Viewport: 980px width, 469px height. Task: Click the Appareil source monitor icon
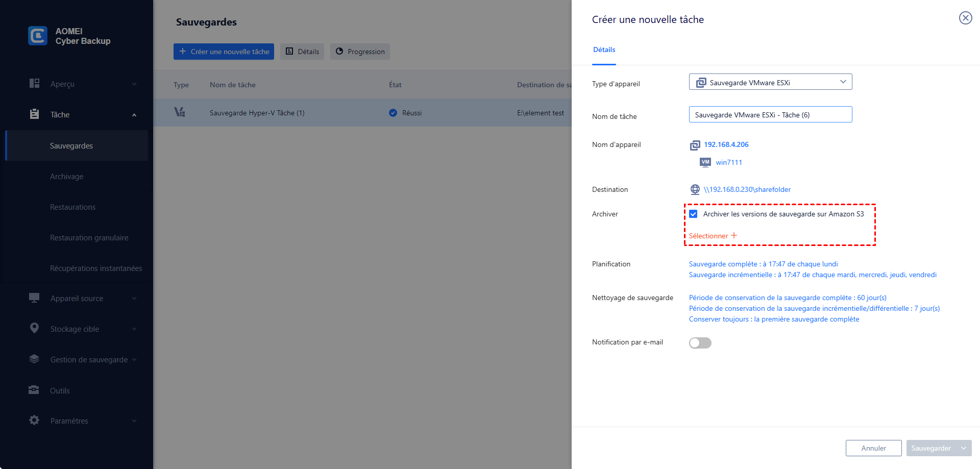[x=34, y=298]
